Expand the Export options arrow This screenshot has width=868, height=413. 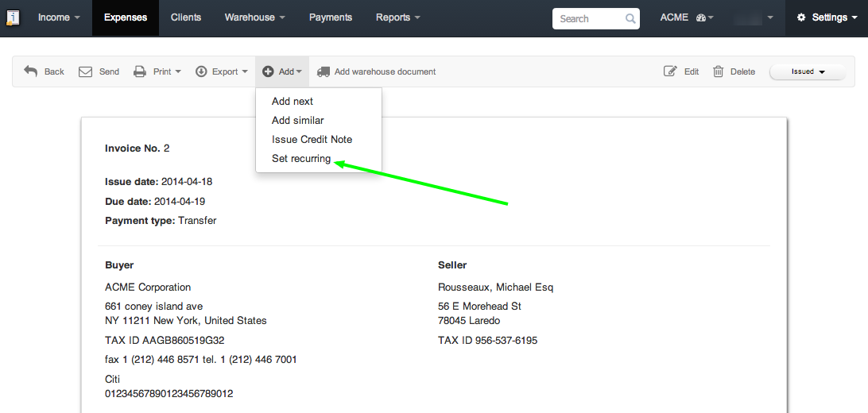point(245,71)
